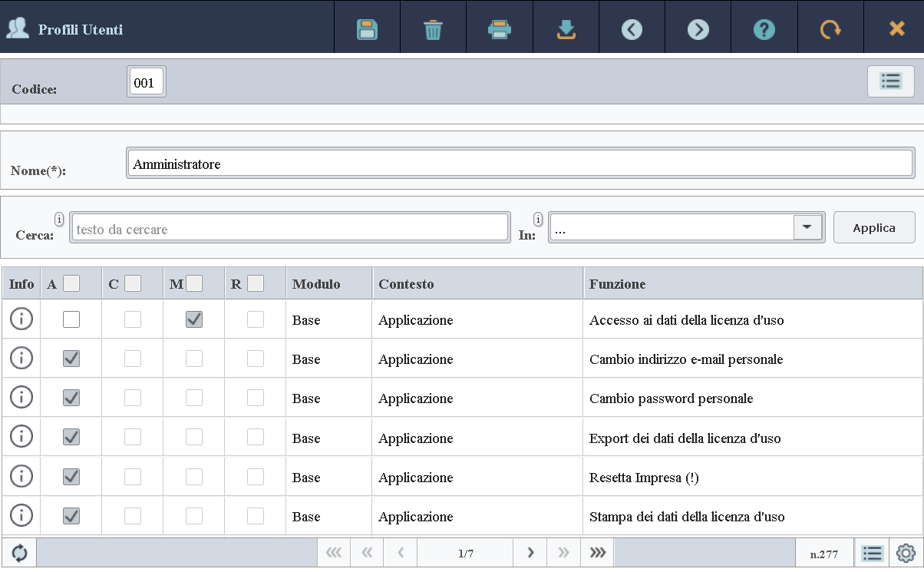This screenshot has height=572, width=924.
Task: Uncheck A for Export dei dati della licenza
Action: (x=71, y=438)
